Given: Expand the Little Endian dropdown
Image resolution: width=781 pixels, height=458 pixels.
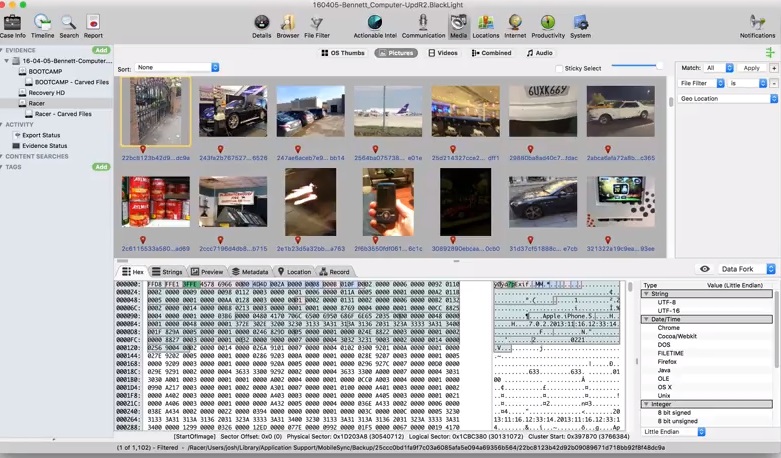Looking at the screenshot, I should [674, 432].
